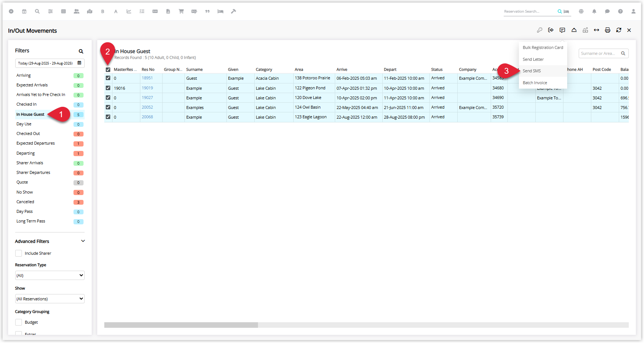Open the sliders settings icon in toolbar

[50, 11]
